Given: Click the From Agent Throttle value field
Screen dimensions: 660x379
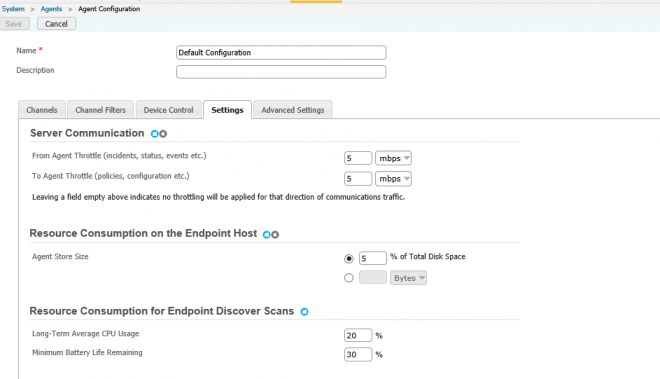Looking at the screenshot, I should [x=358, y=158].
